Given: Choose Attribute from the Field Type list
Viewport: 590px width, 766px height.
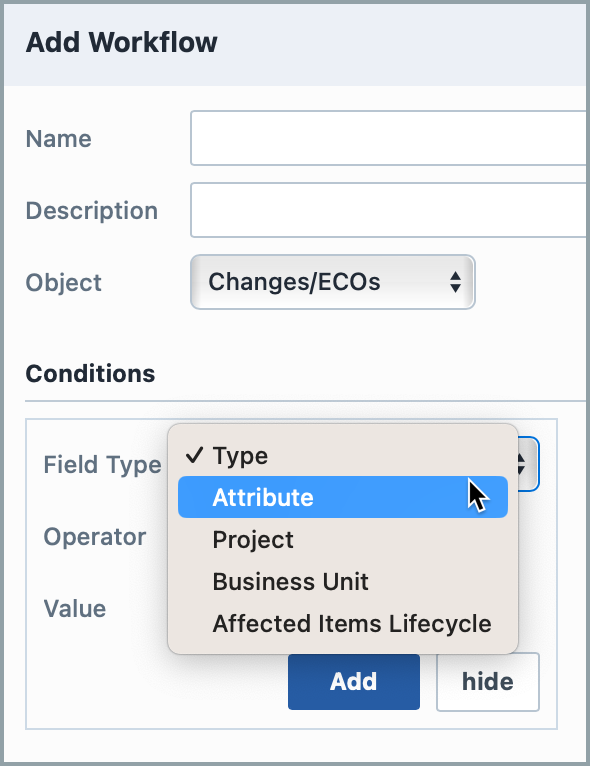Looking at the screenshot, I should pos(343,497).
